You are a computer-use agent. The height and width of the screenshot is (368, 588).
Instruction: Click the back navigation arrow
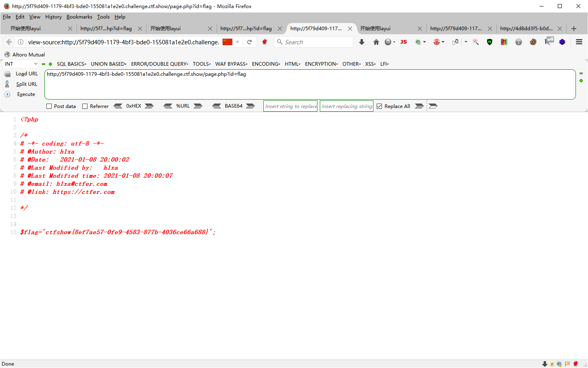tap(9, 42)
